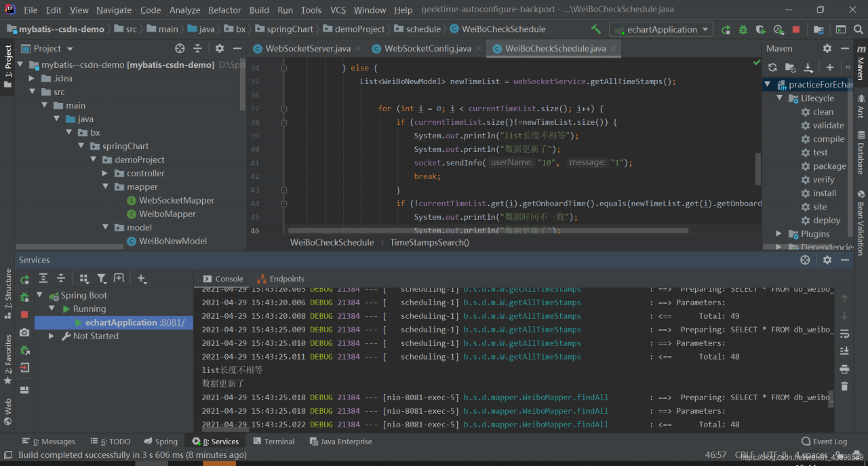Start debugging with the green bug icon
868x466 pixels.
[743, 29]
